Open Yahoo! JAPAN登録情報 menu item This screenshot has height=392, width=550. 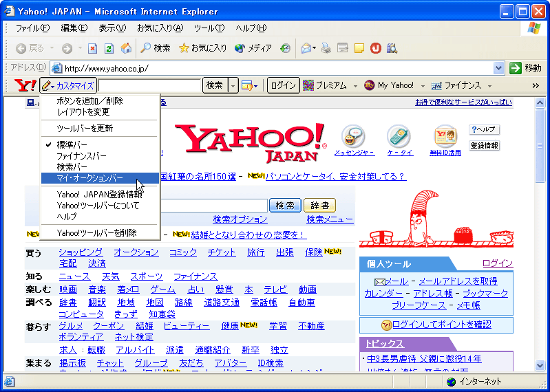100,195
